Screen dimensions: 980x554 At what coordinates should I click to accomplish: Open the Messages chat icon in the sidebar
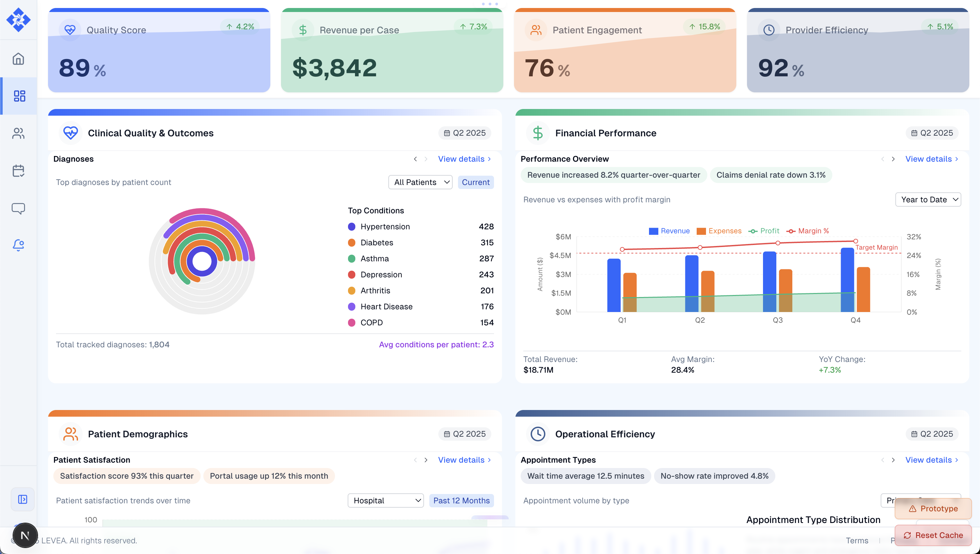click(18, 208)
